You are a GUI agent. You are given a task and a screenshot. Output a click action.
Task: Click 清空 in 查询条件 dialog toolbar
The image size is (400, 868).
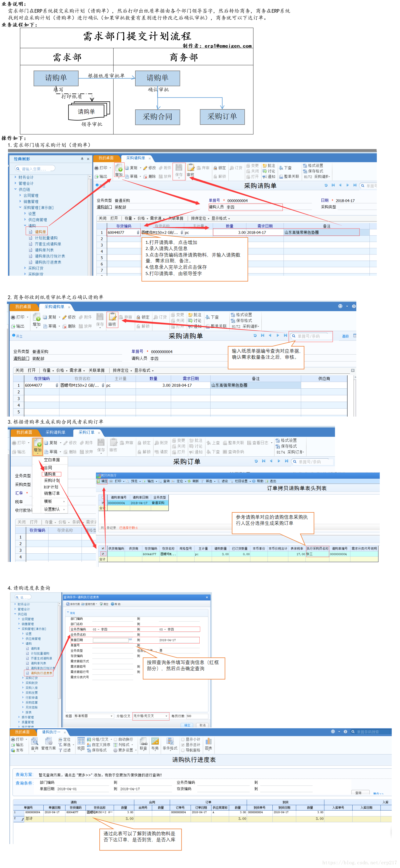pyautogui.click(x=104, y=604)
